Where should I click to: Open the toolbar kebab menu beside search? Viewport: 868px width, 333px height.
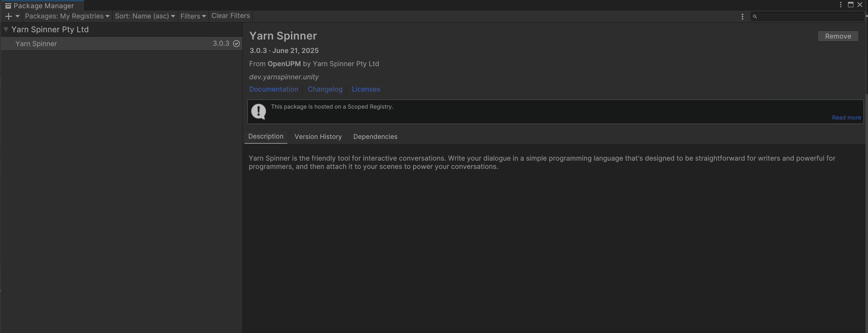click(x=743, y=17)
